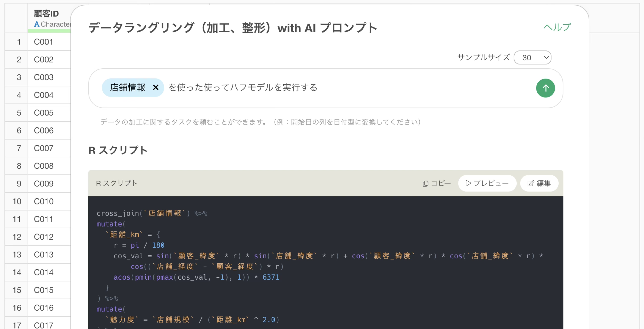Screen dimensions: 644x329
Task: Select row number 13
Action: click(17, 255)
